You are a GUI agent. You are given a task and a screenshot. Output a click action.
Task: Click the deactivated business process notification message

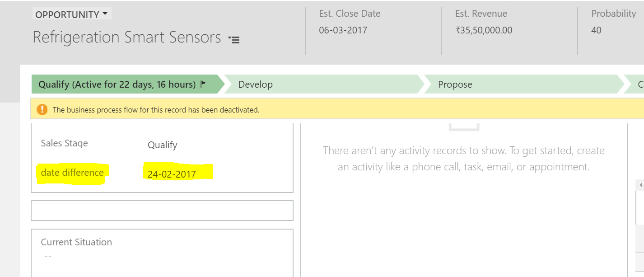pyautogui.click(x=156, y=110)
